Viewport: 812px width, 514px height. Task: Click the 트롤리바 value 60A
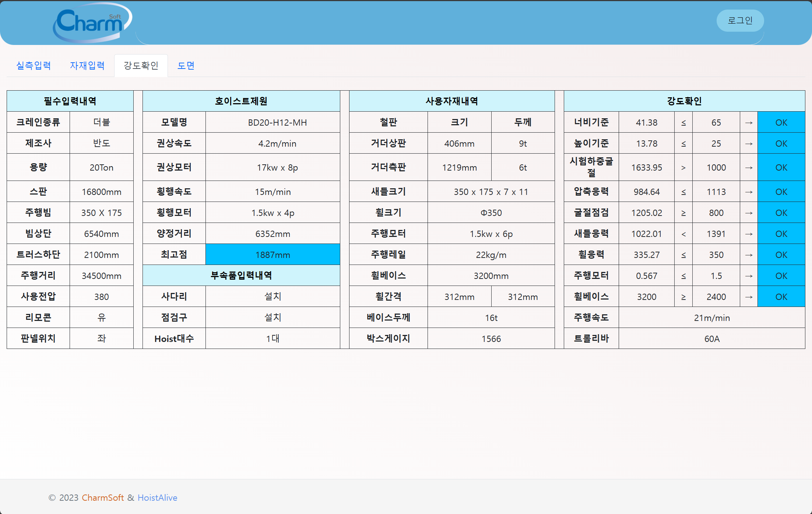[x=711, y=339]
